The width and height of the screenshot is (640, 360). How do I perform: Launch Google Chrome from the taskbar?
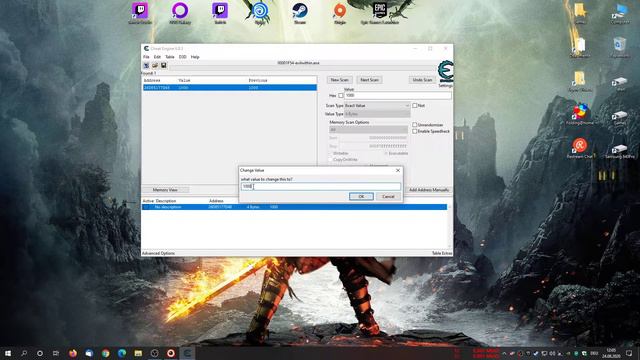coord(105,353)
